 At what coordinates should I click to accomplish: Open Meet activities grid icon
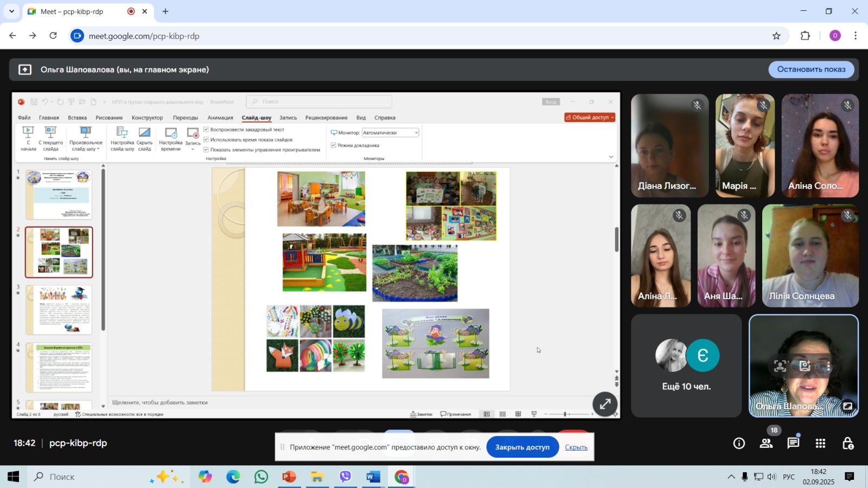pos(820,444)
